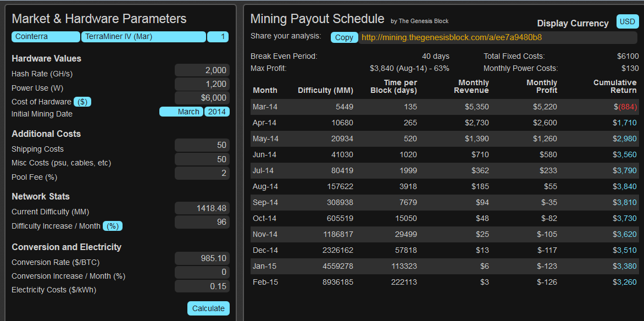This screenshot has height=321, width=644.
Task: Click the Max Profit value $3,840 (Aug-14) - 63%
Action: (x=409, y=68)
